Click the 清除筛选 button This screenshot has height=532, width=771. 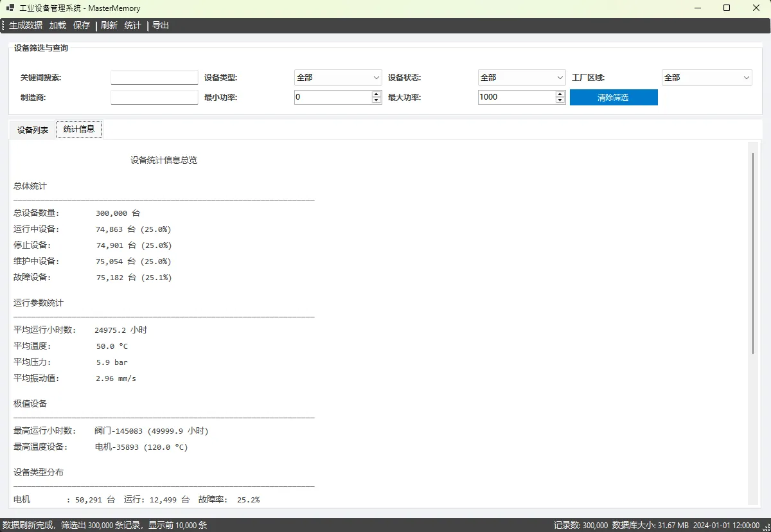613,98
